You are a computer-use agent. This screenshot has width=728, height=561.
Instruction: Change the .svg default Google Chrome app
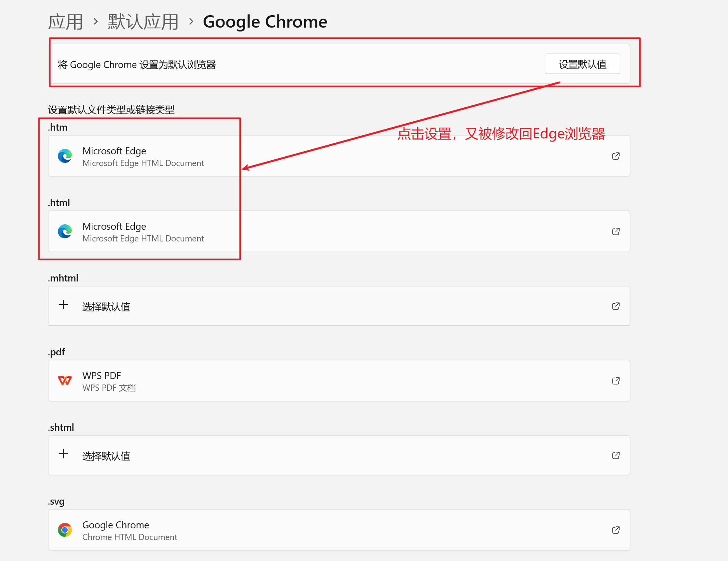tap(339, 530)
